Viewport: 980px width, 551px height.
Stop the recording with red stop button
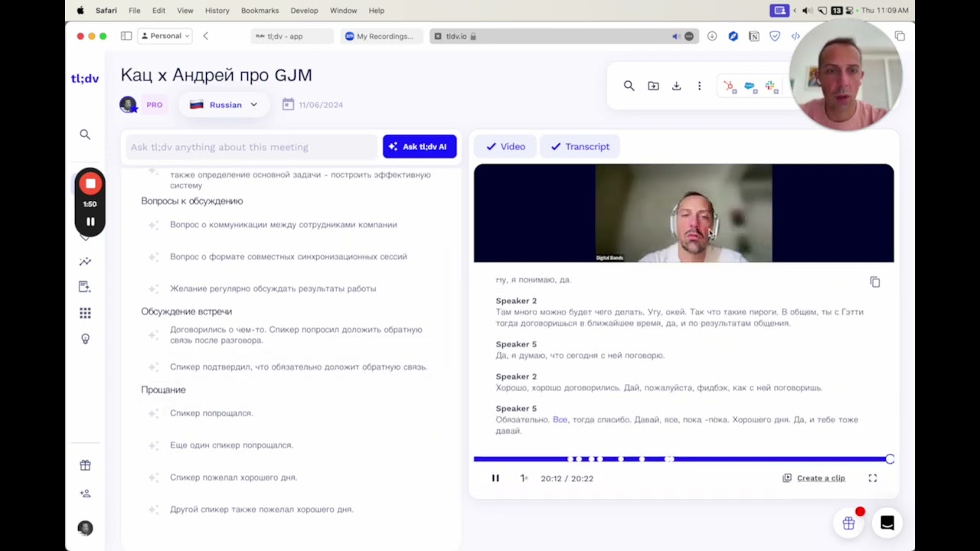[90, 184]
